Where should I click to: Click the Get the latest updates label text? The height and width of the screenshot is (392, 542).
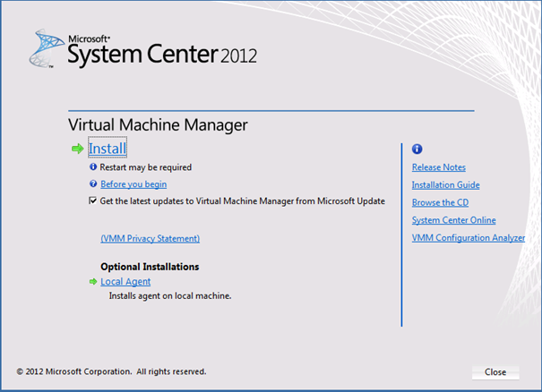[x=242, y=201]
